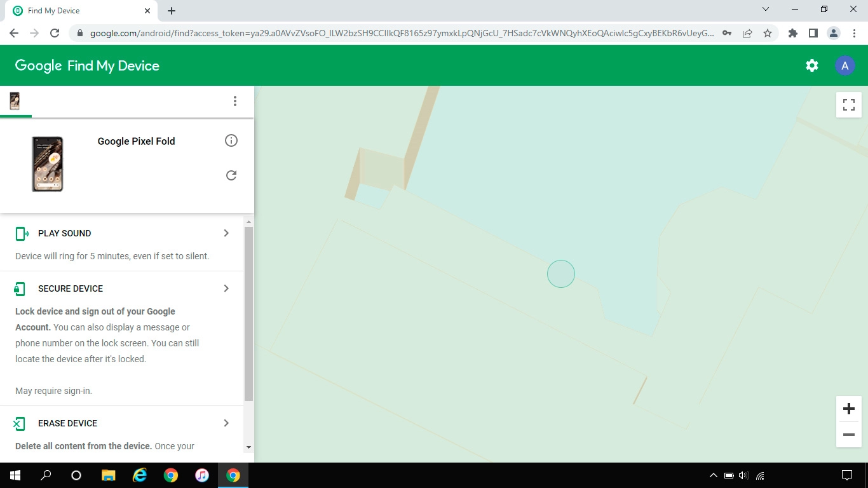The height and width of the screenshot is (488, 868).
Task: Click the device info icon
Action: tap(231, 140)
